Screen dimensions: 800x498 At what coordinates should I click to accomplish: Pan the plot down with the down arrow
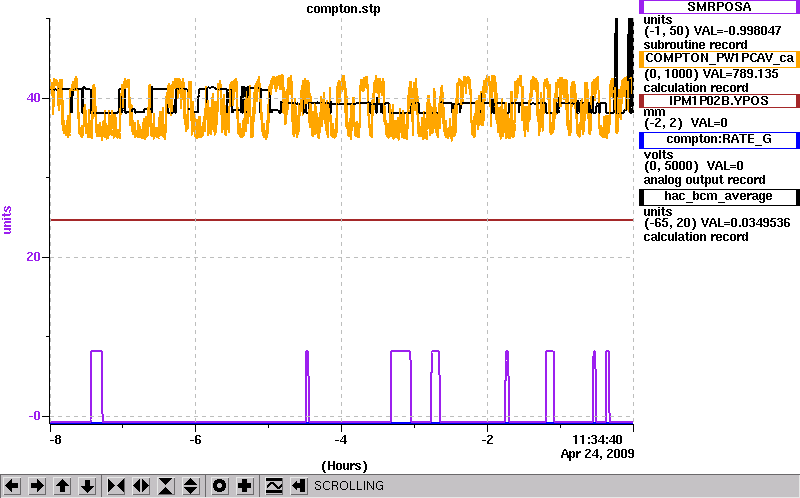click(87, 486)
